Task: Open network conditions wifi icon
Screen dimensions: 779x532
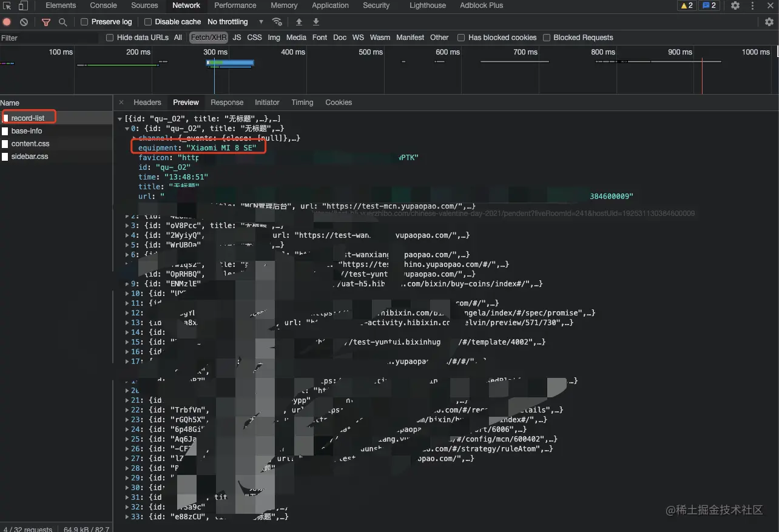Action: (x=277, y=22)
